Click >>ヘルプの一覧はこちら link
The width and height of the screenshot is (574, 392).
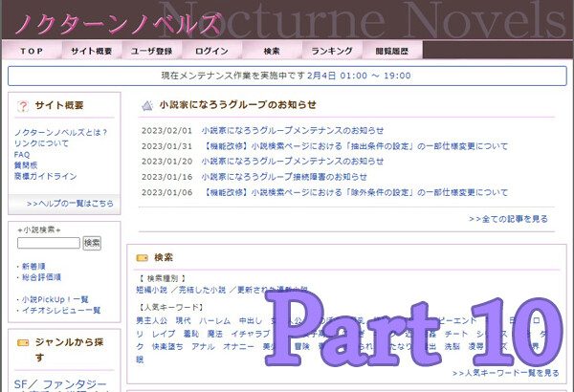click(x=70, y=203)
